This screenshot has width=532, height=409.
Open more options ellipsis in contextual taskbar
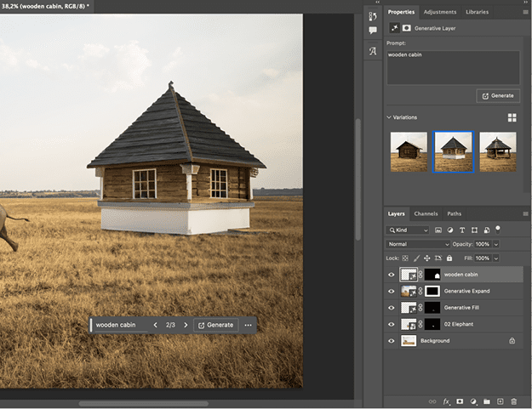[x=248, y=326]
